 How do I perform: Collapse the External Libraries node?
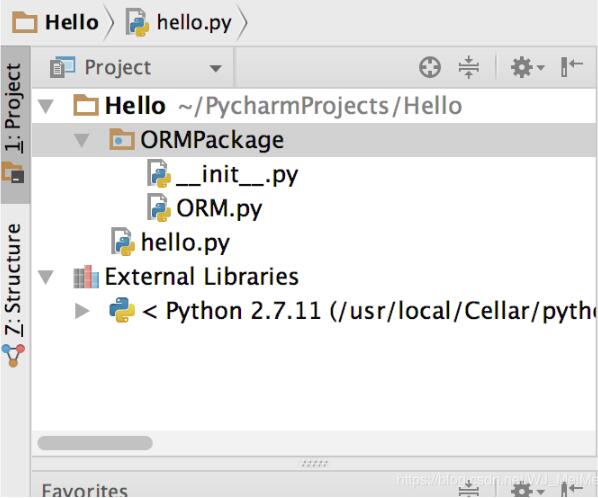coord(46,277)
